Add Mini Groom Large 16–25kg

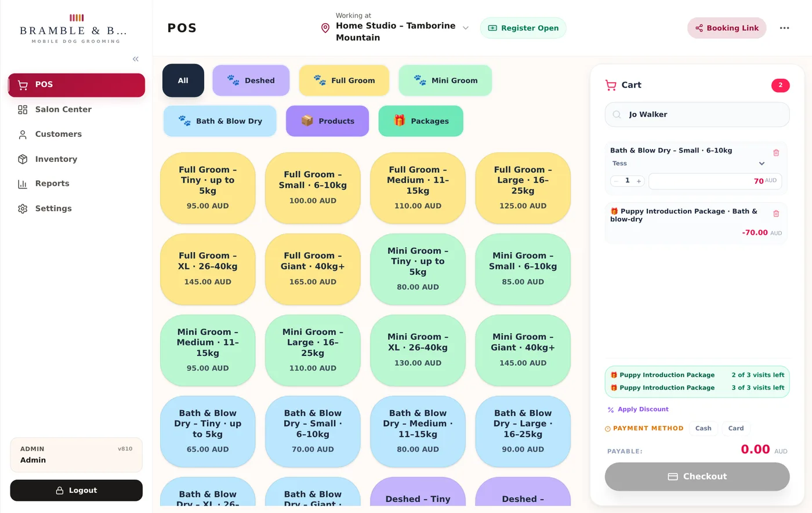coord(313,350)
